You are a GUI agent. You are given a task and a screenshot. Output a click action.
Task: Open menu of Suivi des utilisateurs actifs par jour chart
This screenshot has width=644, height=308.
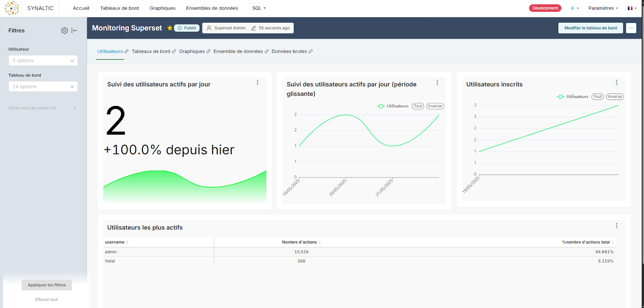[258, 83]
